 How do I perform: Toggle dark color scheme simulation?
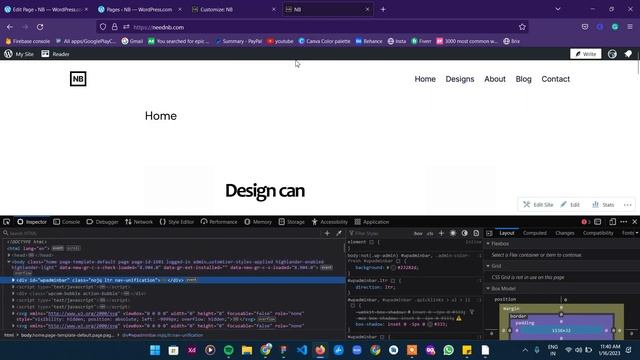tap(464, 233)
